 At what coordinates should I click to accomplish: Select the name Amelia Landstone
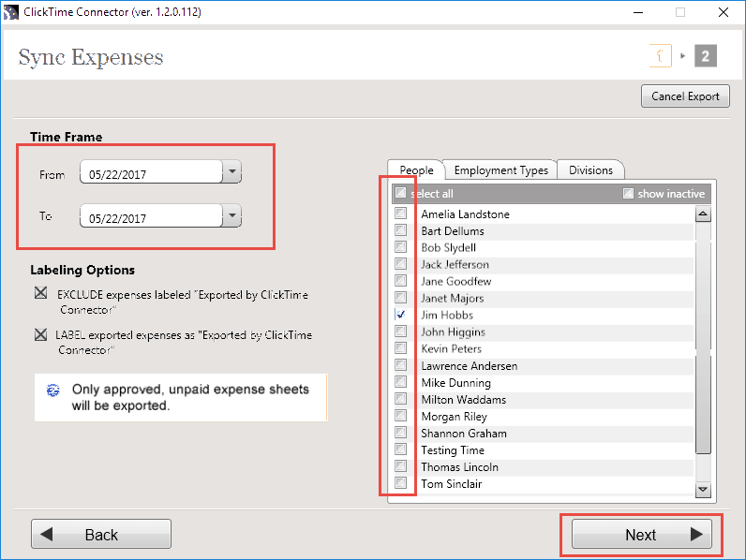pyautogui.click(x=465, y=214)
